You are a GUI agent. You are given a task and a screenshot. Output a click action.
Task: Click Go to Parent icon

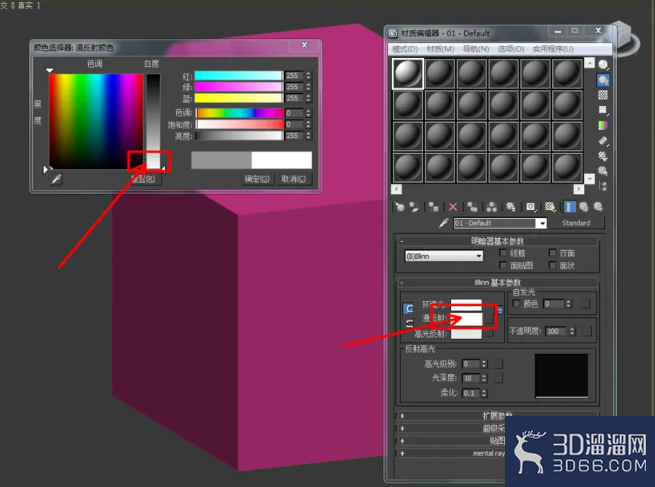[x=584, y=207]
